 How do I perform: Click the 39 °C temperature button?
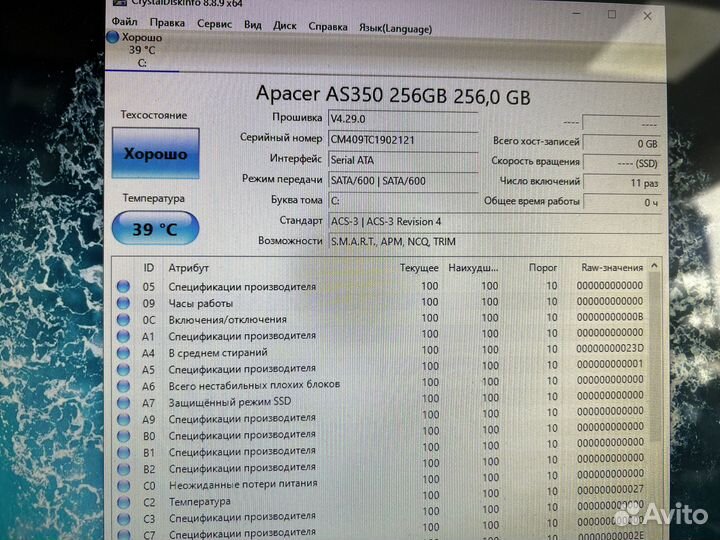point(155,228)
